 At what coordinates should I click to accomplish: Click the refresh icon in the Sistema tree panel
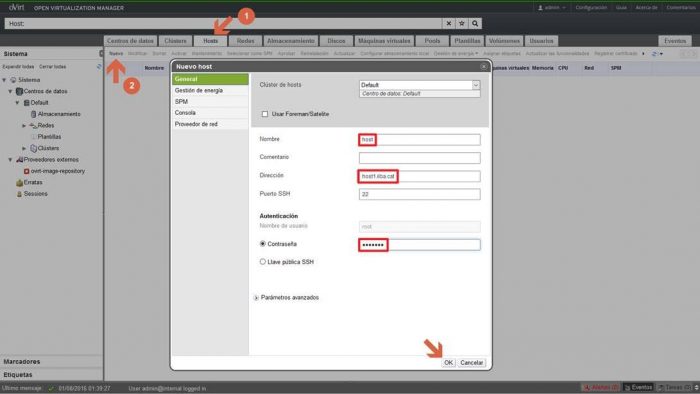[x=99, y=66]
